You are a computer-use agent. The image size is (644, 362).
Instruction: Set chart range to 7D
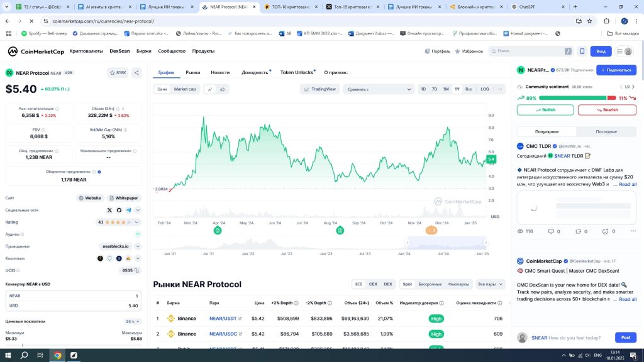coord(434,89)
